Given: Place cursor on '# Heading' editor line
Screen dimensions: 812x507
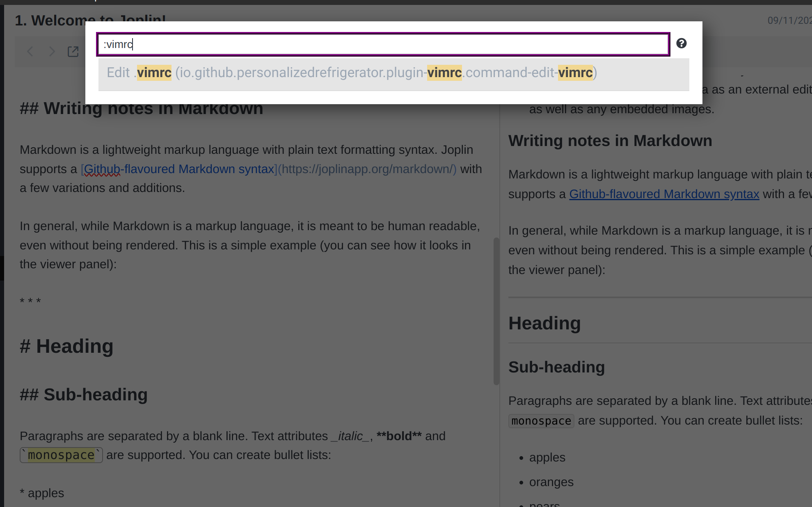Looking at the screenshot, I should pos(66,346).
